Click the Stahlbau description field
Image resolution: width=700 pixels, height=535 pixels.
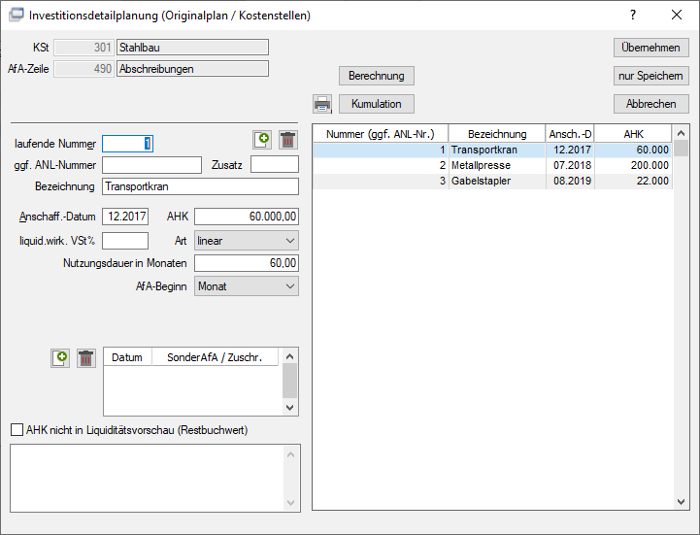(x=193, y=47)
